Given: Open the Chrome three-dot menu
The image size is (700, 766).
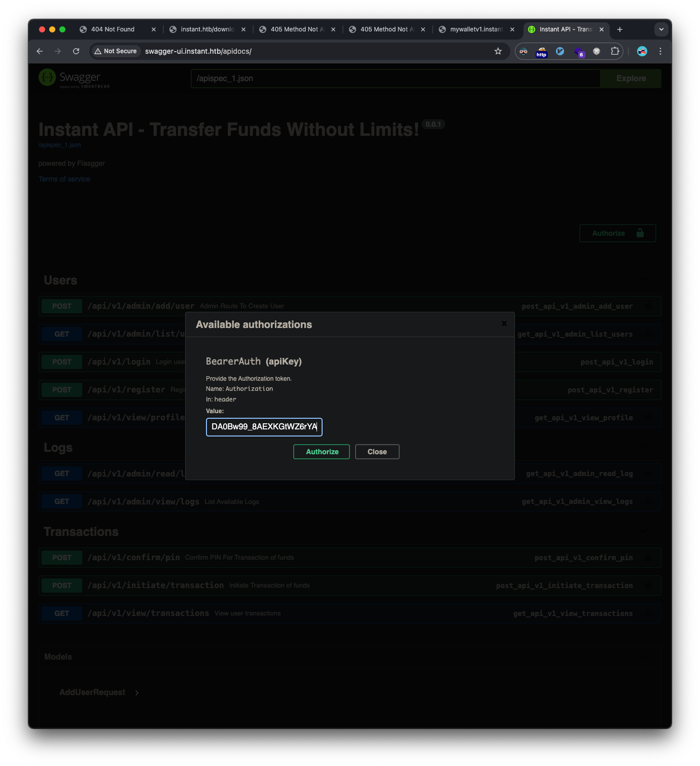Looking at the screenshot, I should tap(660, 51).
